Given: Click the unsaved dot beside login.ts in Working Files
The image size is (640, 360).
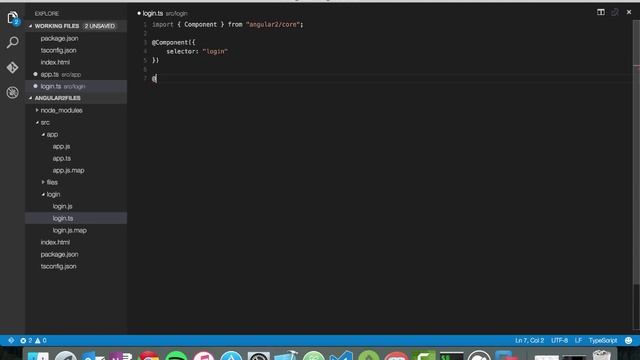Looking at the screenshot, I should pyautogui.click(x=35, y=86).
